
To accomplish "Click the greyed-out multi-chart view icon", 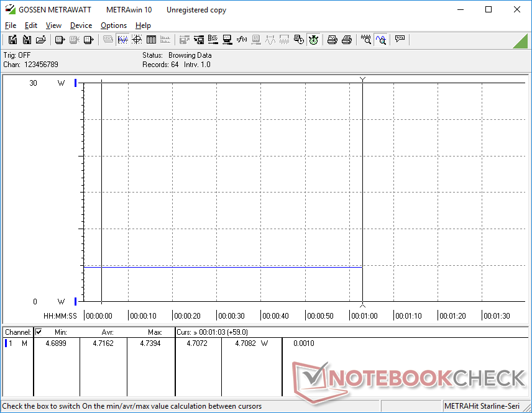I will tap(165, 40).
